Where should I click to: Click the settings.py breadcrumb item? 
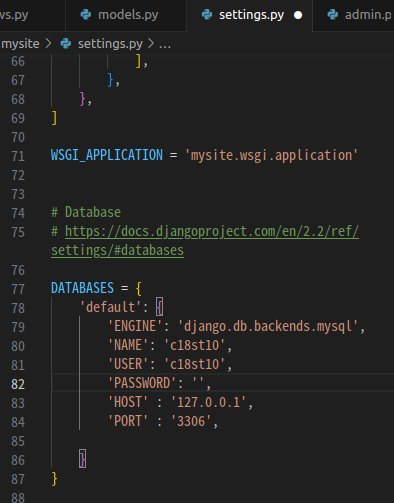[110, 44]
